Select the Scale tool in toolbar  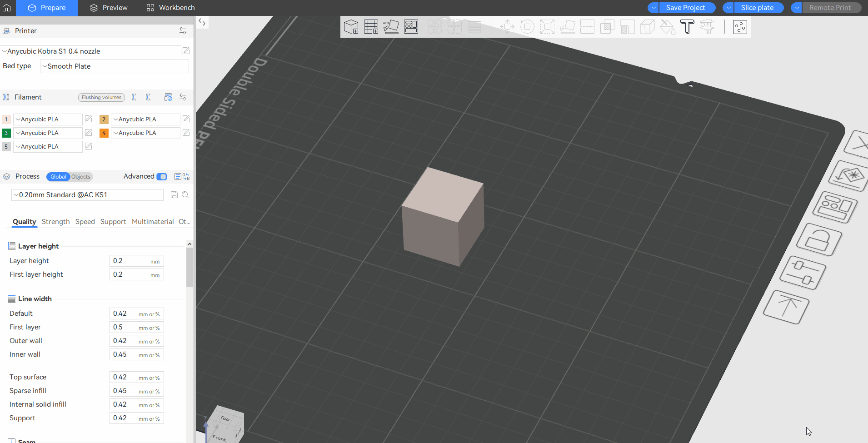click(547, 27)
